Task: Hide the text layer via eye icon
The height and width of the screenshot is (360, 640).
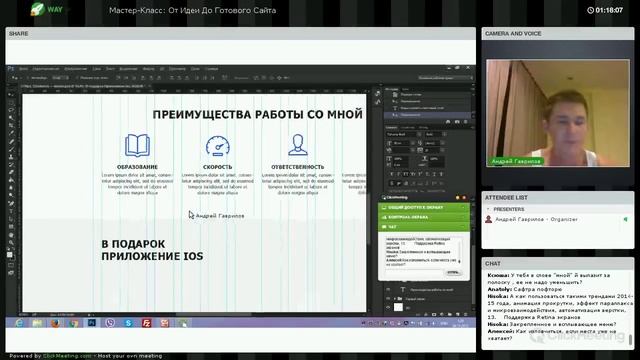Action: click(388, 289)
